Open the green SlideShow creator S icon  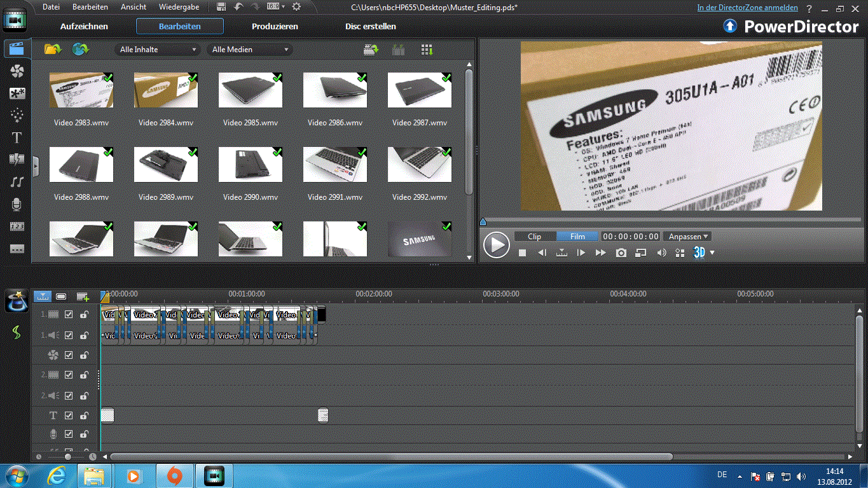(x=17, y=332)
